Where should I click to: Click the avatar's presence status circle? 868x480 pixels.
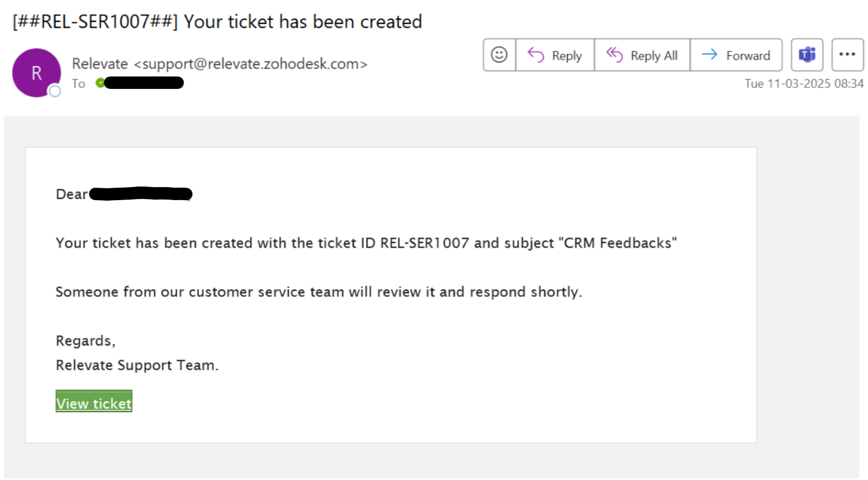point(55,91)
